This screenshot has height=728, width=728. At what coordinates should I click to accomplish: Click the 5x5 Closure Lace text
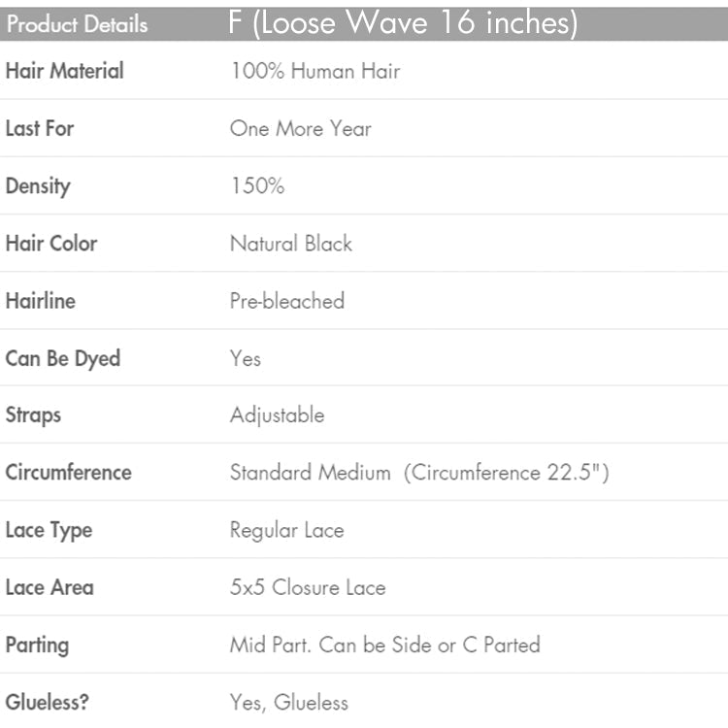tap(307, 587)
